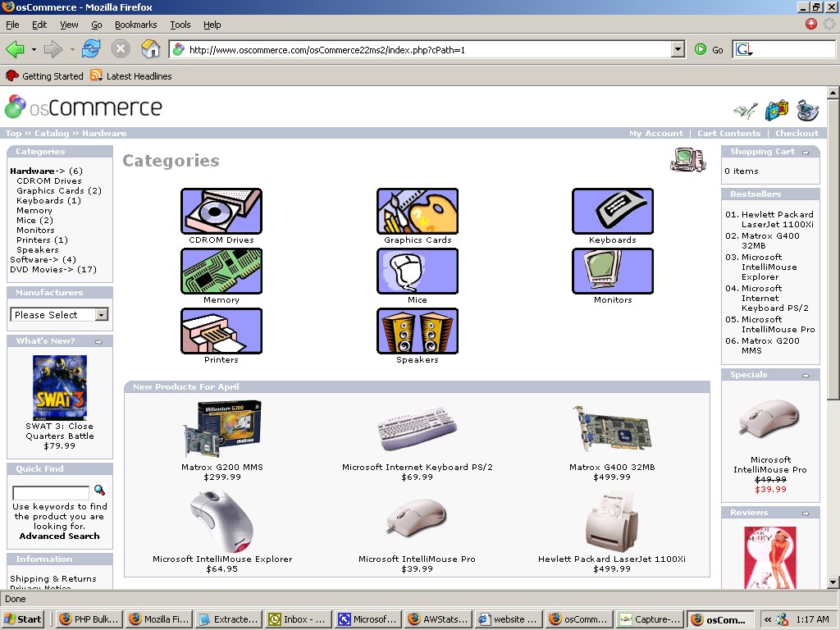
Task: Click the What's New box arrow icon
Action: [x=98, y=342]
